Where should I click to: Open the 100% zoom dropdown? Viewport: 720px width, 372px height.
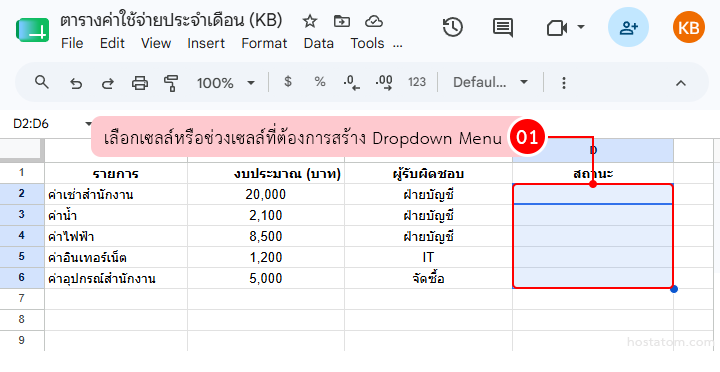225,83
